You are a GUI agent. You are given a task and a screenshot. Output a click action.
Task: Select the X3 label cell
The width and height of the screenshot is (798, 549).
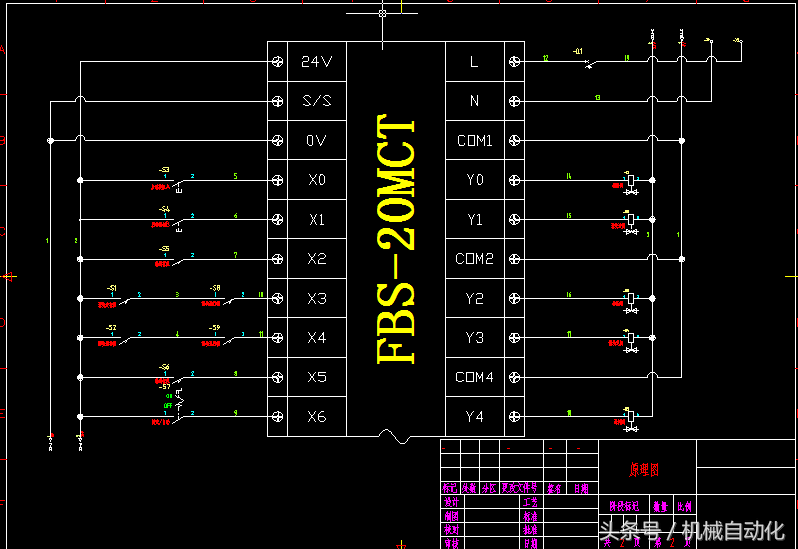(317, 299)
